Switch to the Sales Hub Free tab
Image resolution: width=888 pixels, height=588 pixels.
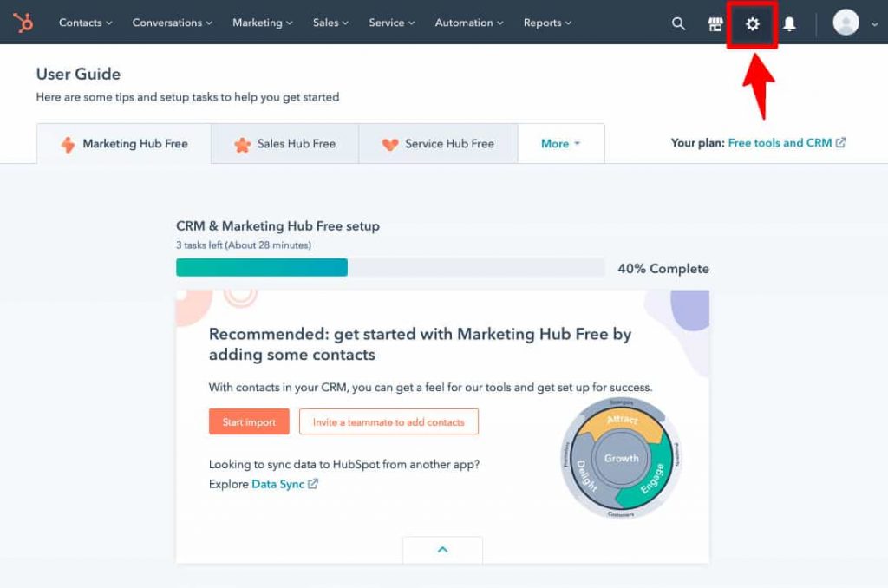284,144
